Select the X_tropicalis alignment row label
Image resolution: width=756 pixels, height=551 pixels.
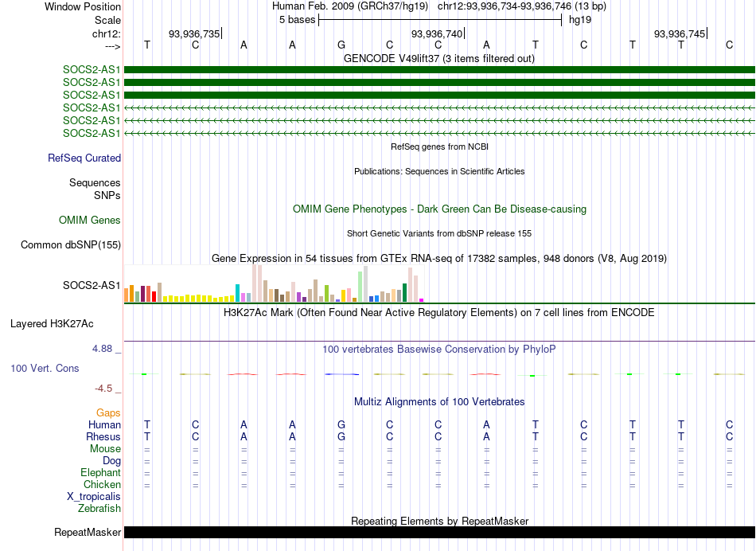pos(94,497)
